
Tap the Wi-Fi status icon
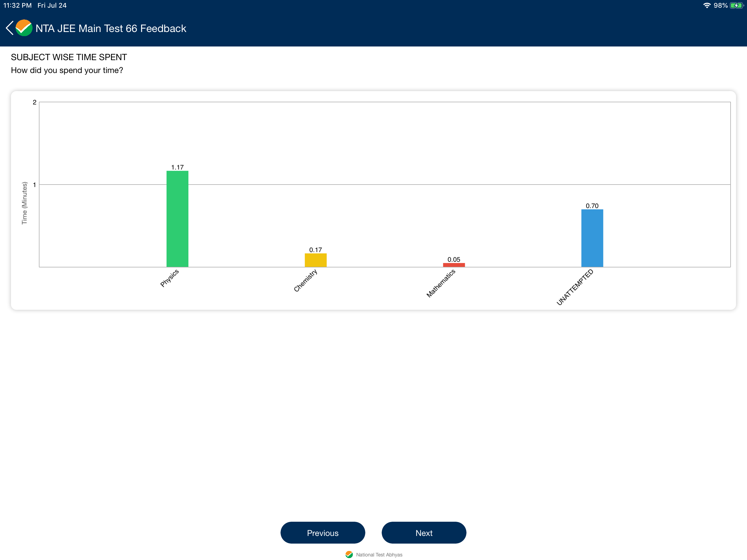[x=707, y=5]
